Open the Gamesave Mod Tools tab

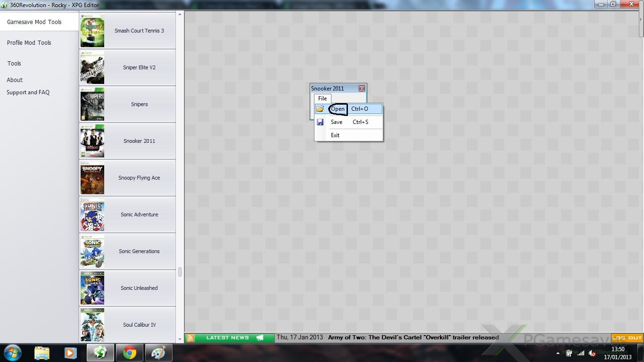(34, 22)
